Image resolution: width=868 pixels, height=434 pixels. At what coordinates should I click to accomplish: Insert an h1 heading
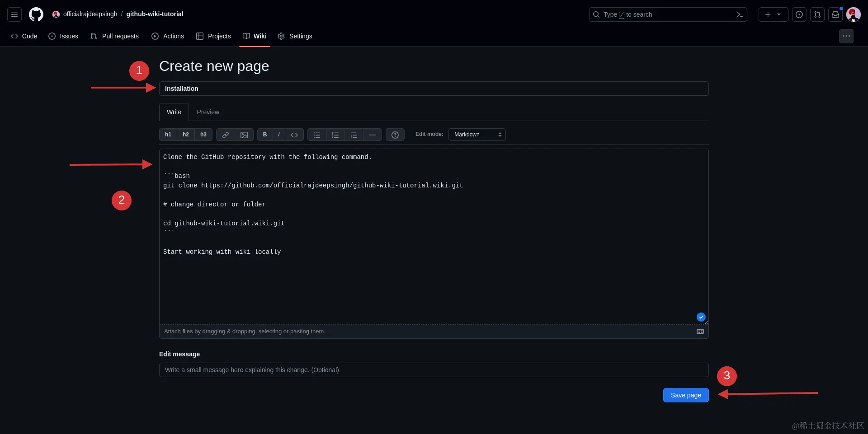168,135
